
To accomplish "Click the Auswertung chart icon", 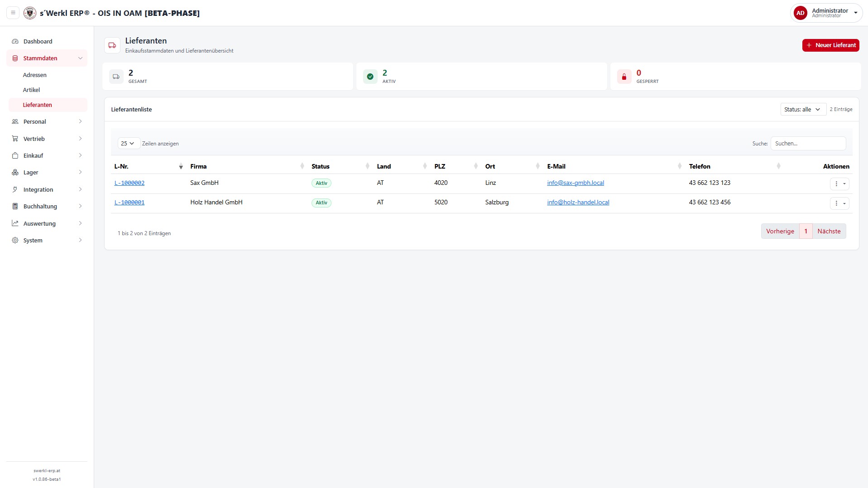I will tap(15, 223).
